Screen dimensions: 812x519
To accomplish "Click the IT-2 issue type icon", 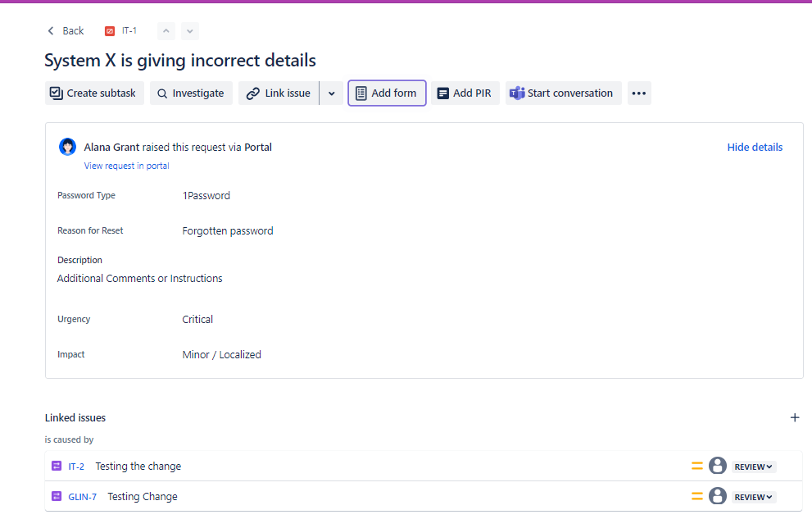I will 56,466.
